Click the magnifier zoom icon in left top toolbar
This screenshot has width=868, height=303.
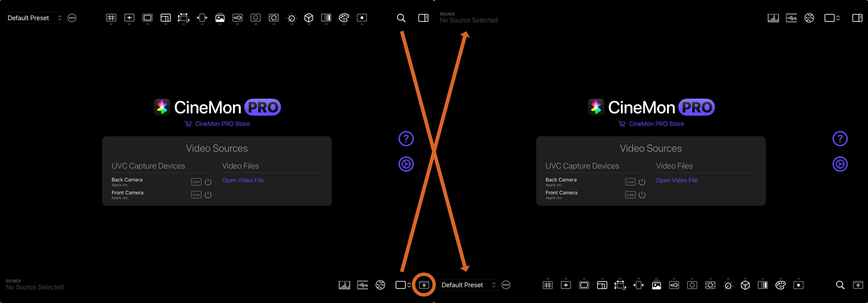[401, 18]
